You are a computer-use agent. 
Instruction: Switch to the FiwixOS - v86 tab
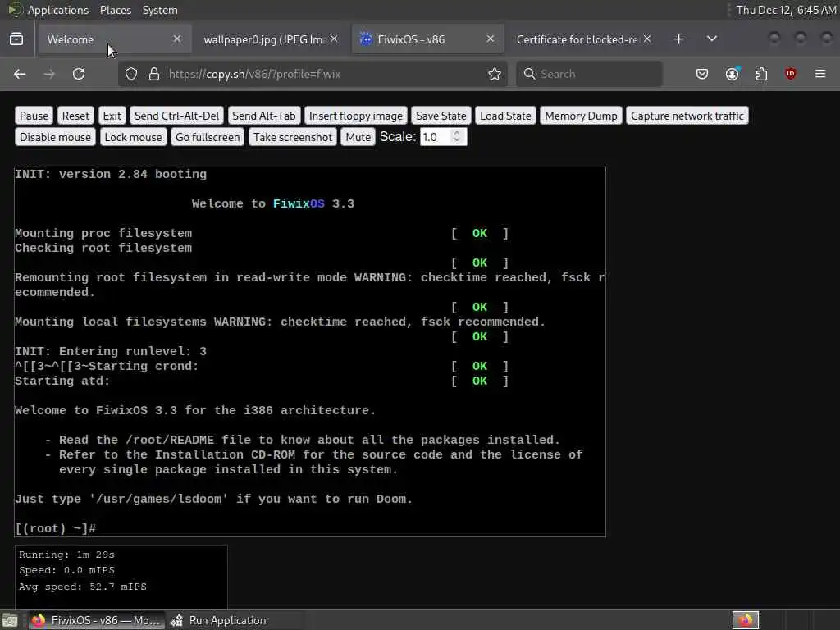pyautogui.click(x=427, y=39)
